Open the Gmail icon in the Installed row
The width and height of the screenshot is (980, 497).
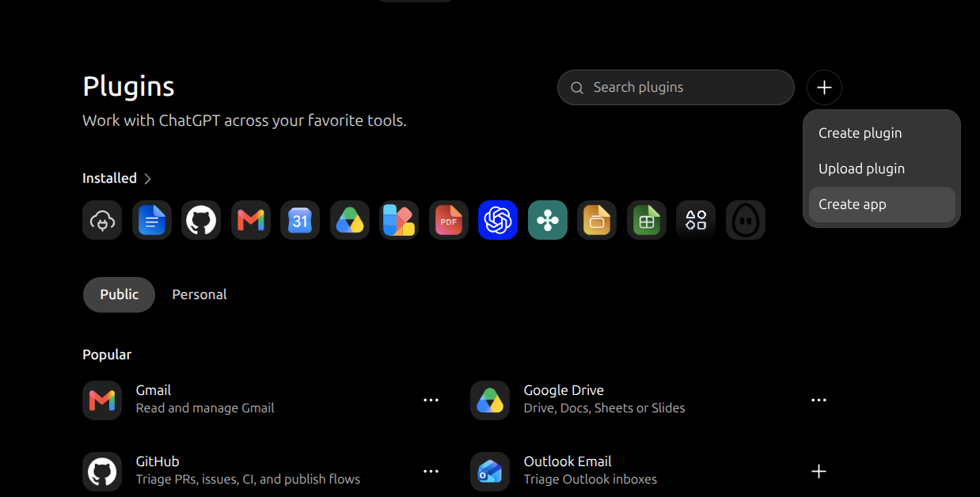[251, 220]
